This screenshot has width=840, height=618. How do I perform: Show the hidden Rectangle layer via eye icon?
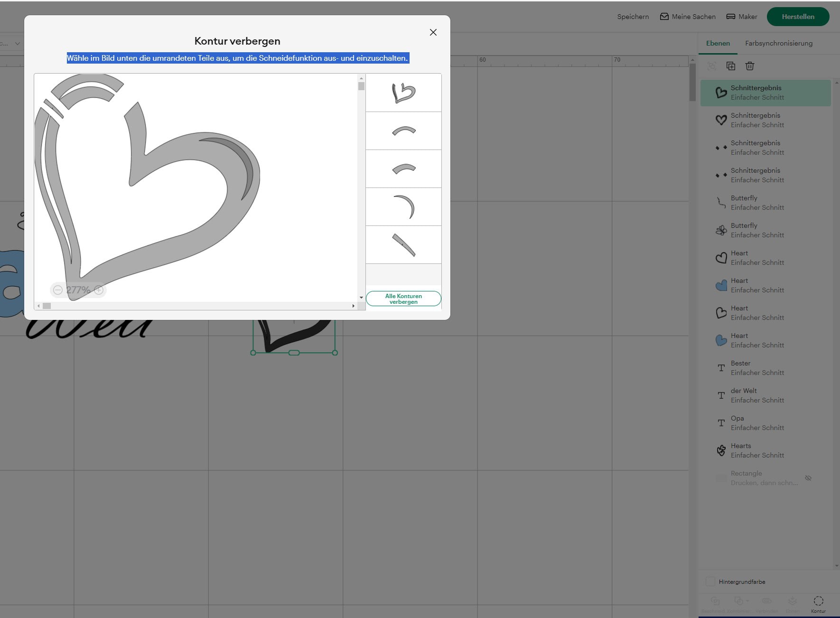point(808,478)
